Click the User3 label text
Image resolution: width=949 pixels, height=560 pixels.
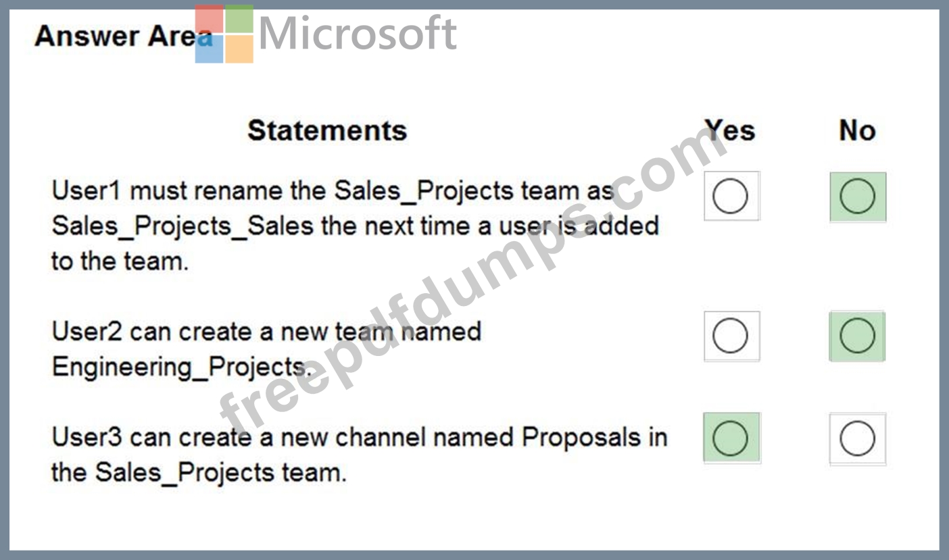pyautogui.click(x=87, y=437)
